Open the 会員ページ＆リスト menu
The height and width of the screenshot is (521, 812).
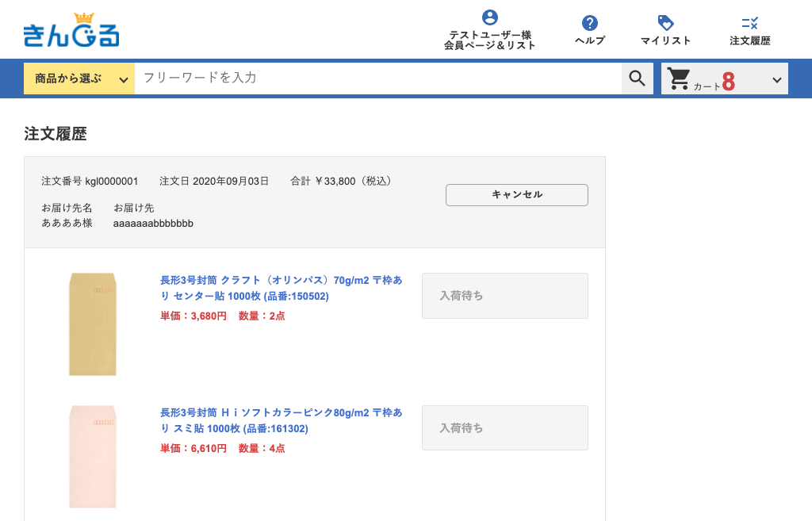point(490,45)
